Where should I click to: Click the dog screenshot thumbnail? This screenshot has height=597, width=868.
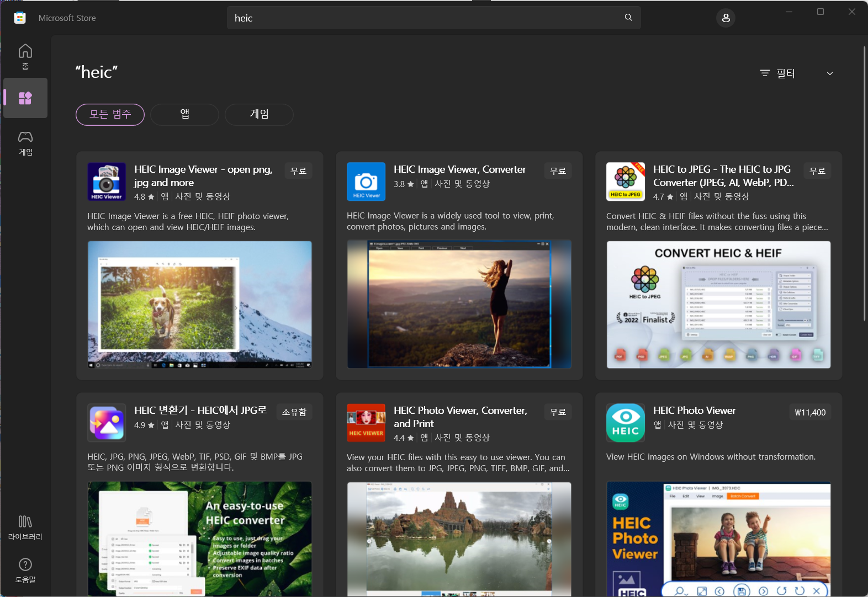pos(199,305)
